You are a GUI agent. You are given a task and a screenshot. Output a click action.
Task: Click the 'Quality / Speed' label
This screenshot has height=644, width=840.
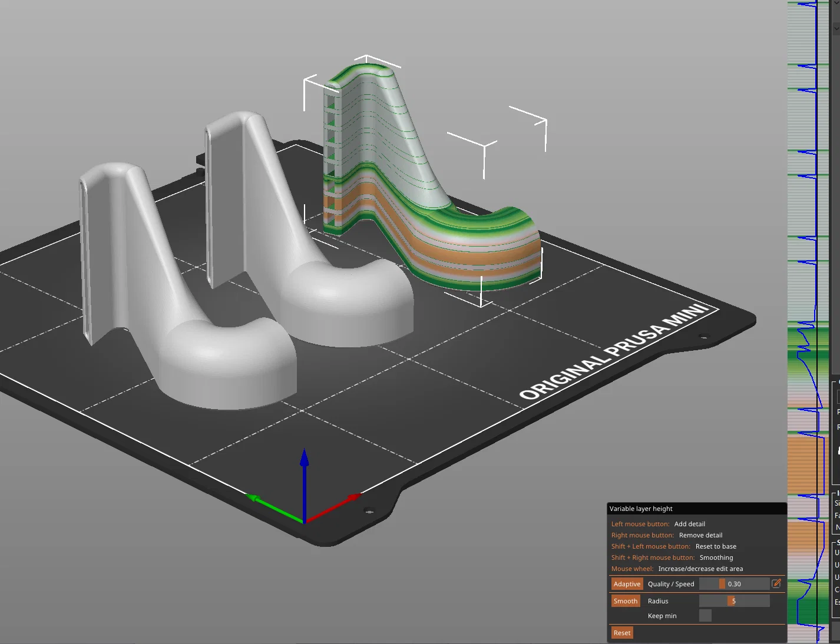tap(671, 584)
